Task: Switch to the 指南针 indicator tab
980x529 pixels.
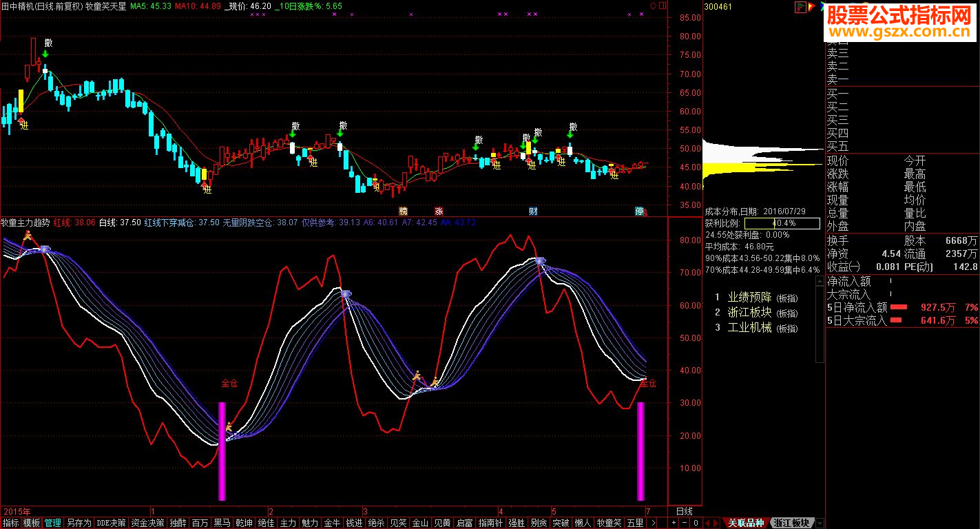Action: pyautogui.click(x=490, y=523)
